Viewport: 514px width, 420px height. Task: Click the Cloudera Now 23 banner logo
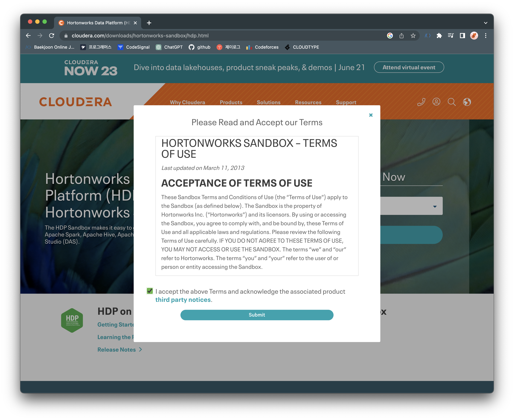tap(91, 68)
